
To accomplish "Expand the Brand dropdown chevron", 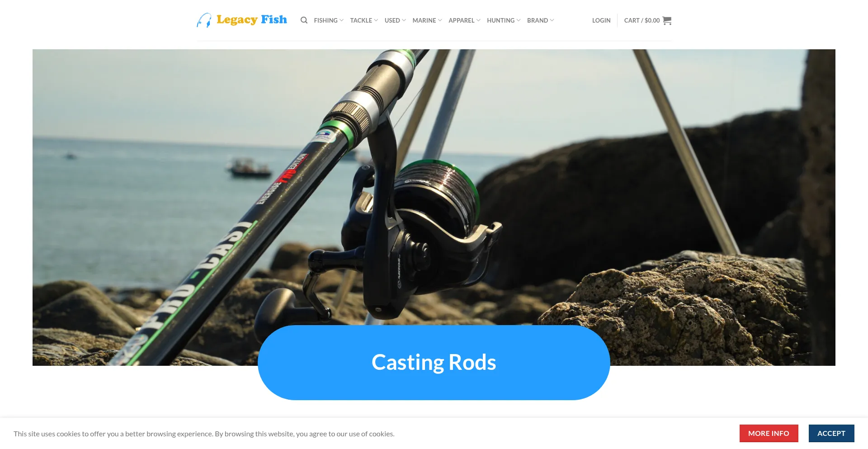I will (x=552, y=20).
